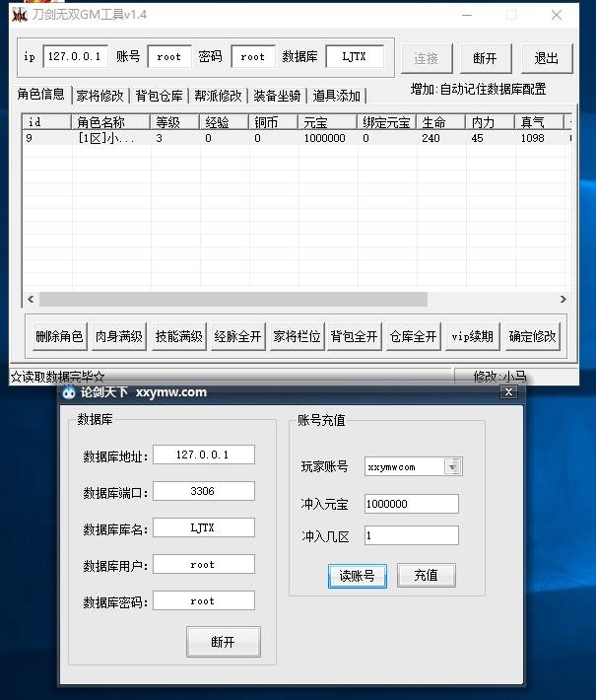Click the 密码 input field in GM tool
This screenshot has height=700, width=596.
click(x=253, y=57)
